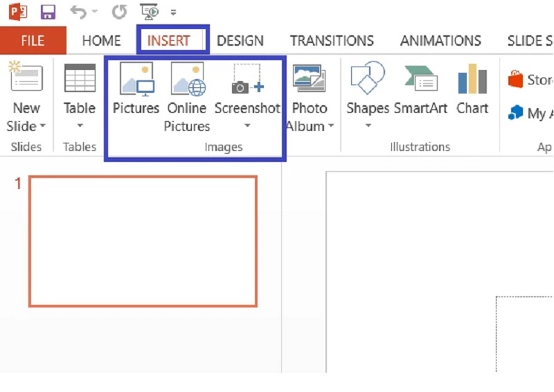Expand the Customize Quick Access Toolbar arrow
Viewport: 554px width, 392px height.
pos(173,12)
